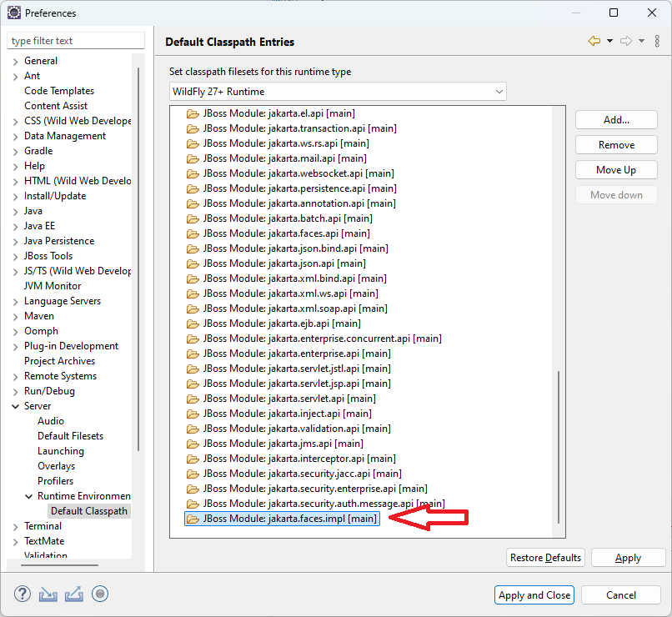Click the back navigation arrow icon

coord(594,41)
